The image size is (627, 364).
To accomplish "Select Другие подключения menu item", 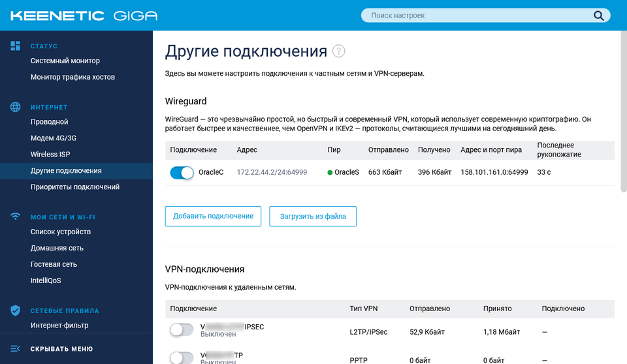I will (76, 171).
